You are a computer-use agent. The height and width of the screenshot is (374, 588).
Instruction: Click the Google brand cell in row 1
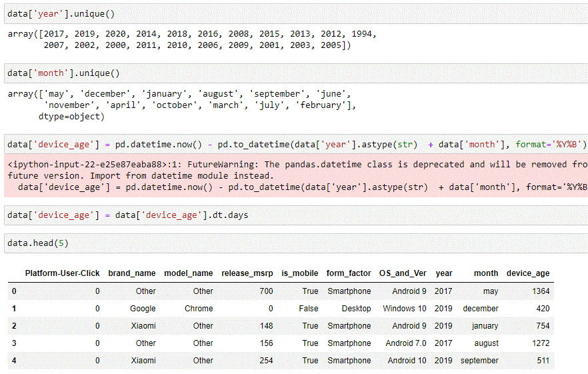coord(143,309)
